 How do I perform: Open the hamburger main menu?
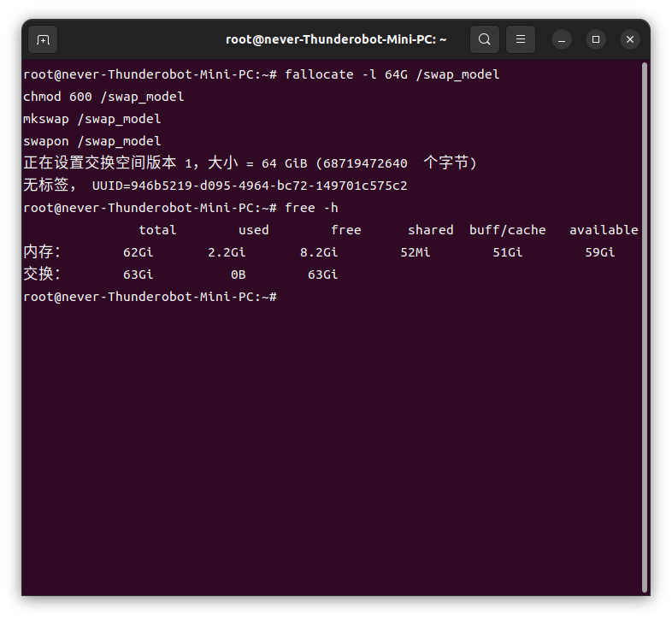(521, 39)
